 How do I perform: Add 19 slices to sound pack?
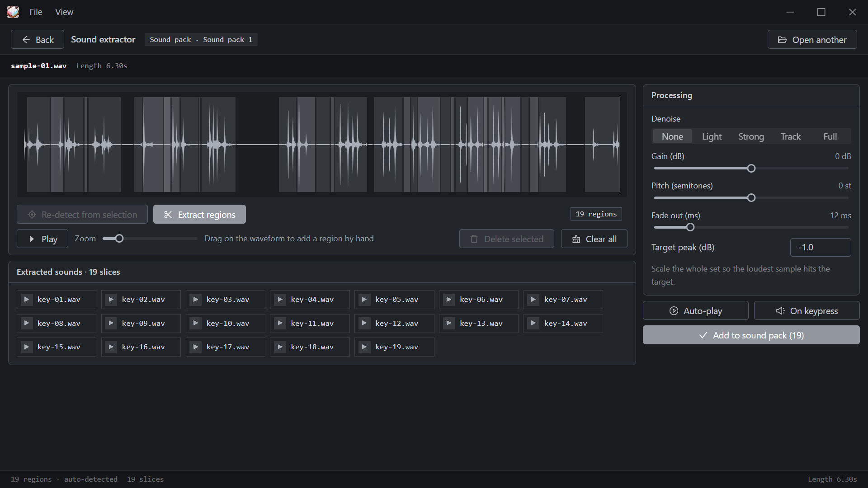pyautogui.click(x=751, y=335)
